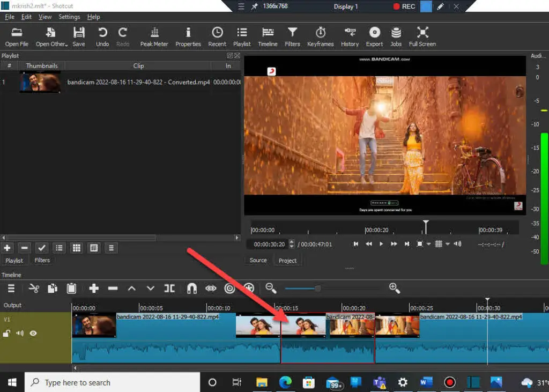The height and width of the screenshot is (392, 549).
Task: Zoom in the timeline
Action: tap(395, 289)
